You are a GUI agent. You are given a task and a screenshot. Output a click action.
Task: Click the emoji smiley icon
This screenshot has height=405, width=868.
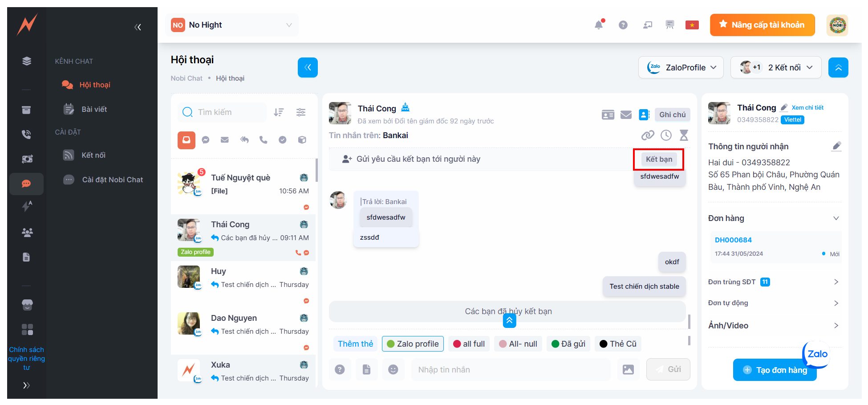point(393,369)
